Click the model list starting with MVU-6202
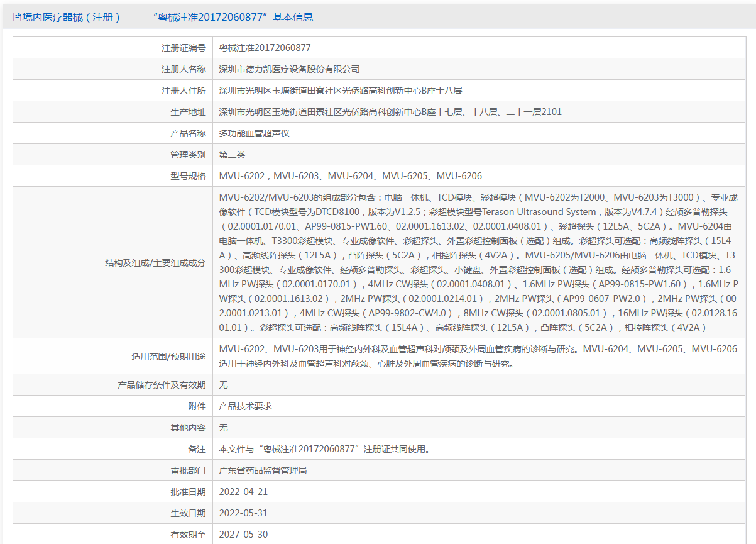This screenshot has width=756, height=544. point(350,176)
